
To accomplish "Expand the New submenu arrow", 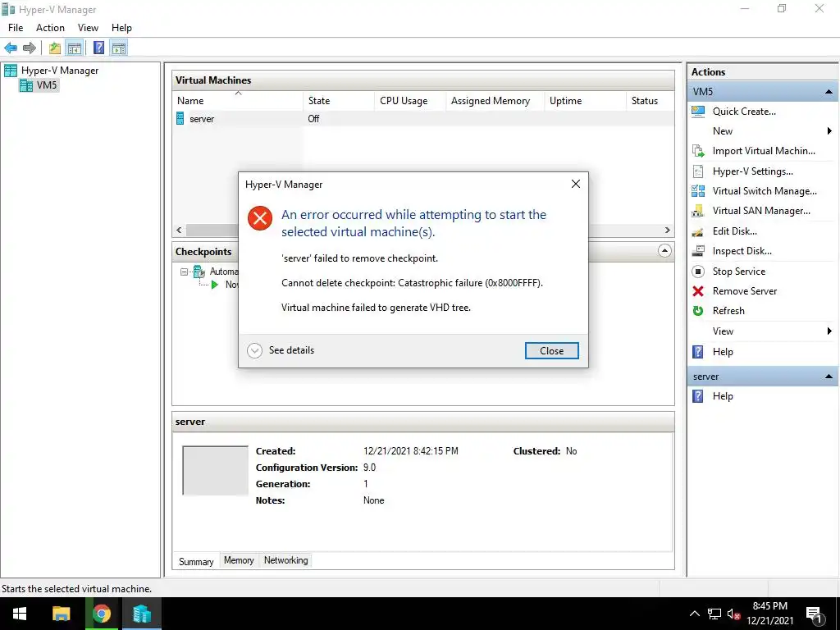I will tap(829, 131).
